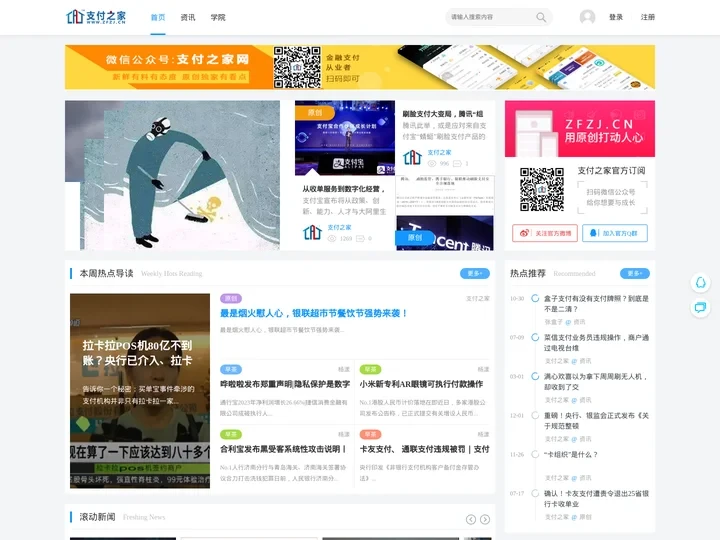Open article 哗啦啦发布郑重声明
The image size is (720, 540).
pos(285,384)
